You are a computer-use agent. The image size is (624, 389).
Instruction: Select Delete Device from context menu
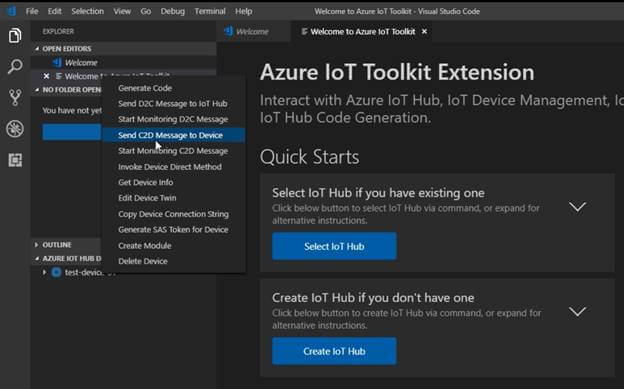174,261
